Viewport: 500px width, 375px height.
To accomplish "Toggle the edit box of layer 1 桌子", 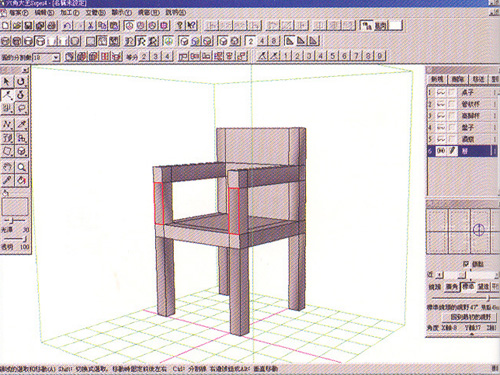I will (x=452, y=93).
